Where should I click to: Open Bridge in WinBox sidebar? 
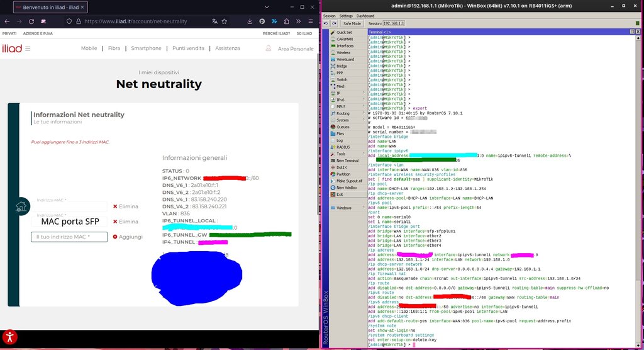point(341,66)
